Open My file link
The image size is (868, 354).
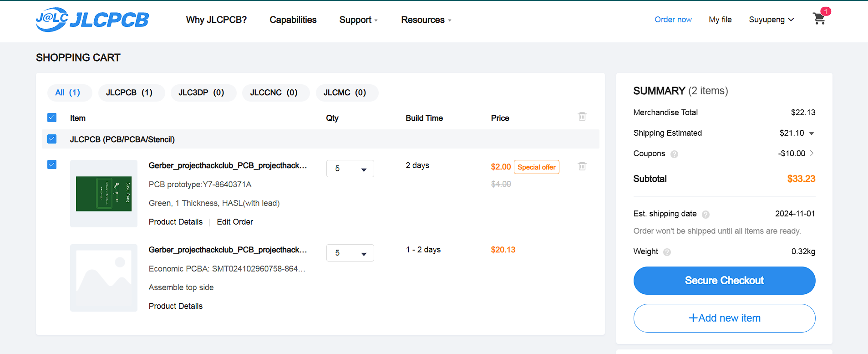tap(720, 20)
